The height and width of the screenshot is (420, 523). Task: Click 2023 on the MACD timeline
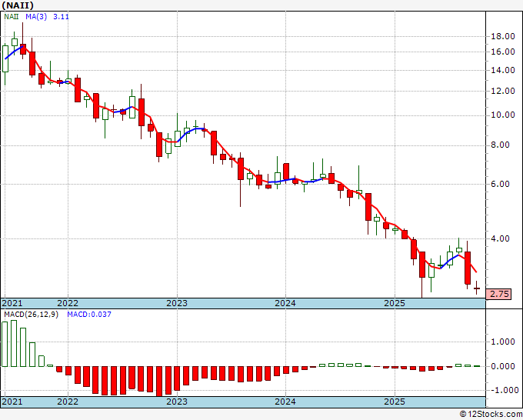tap(177, 402)
